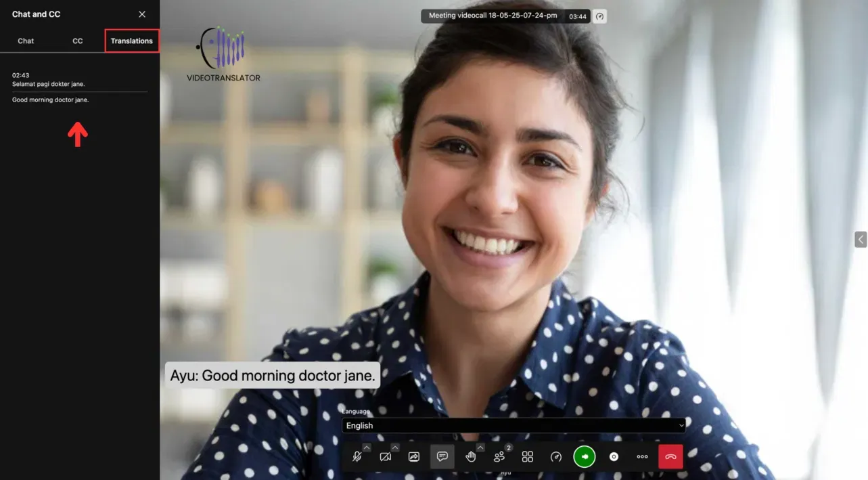Screen dimensions: 868x480
Task: Close the Chat and CC panel
Action: click(x=142, y=14)
